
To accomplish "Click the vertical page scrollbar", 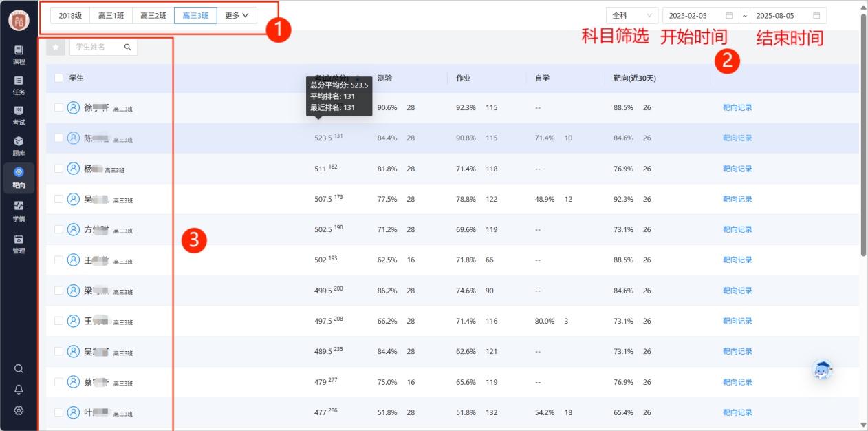I will coord(863,134).
